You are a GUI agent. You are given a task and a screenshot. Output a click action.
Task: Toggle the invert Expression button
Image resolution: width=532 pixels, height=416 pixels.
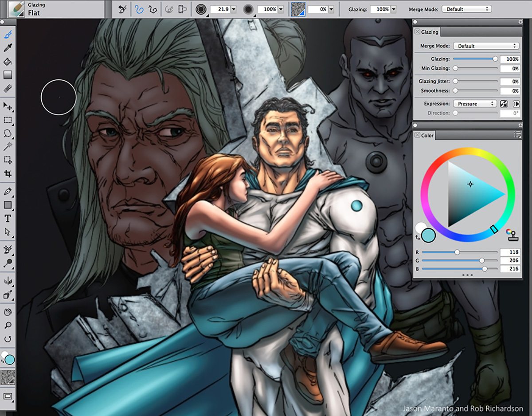(504, 104)
